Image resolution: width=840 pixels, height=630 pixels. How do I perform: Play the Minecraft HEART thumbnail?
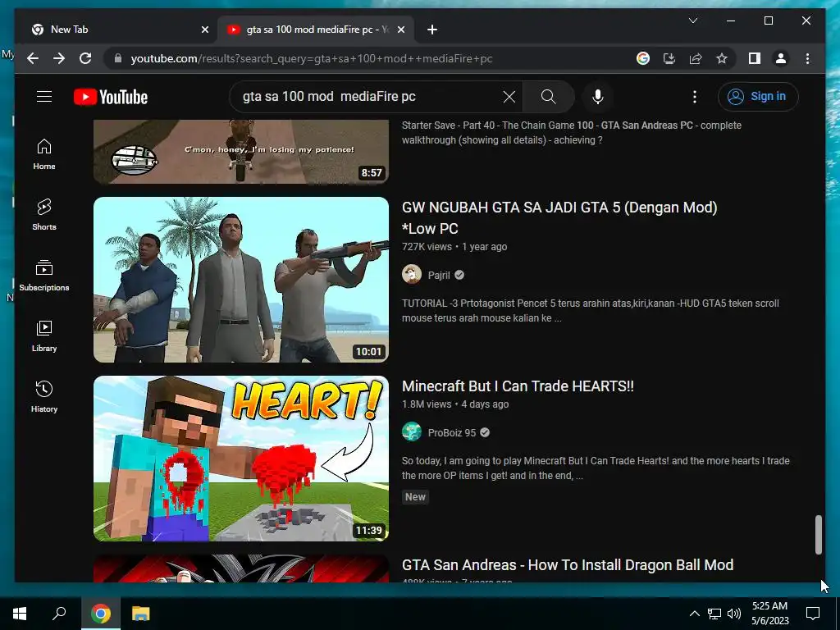241,459
